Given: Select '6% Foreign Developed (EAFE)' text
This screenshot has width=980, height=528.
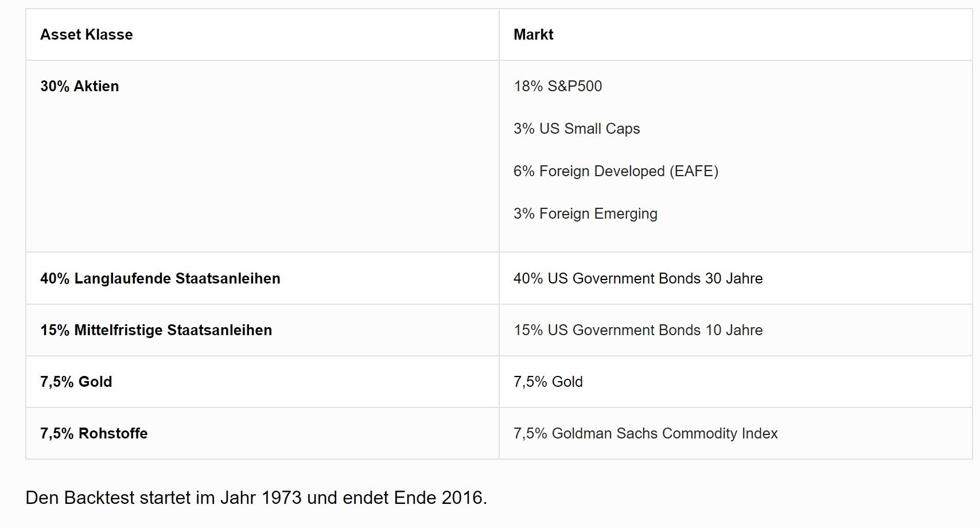Looking at the screenshot, I should (616, 171).
